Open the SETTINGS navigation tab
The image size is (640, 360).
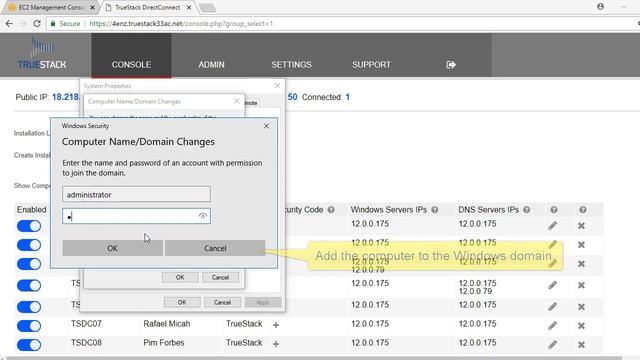(x=291, y=64)
